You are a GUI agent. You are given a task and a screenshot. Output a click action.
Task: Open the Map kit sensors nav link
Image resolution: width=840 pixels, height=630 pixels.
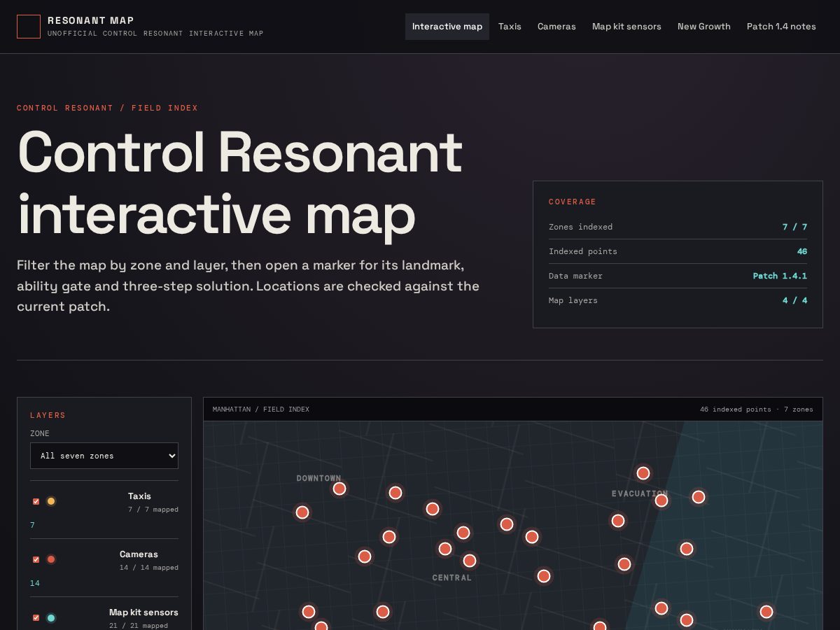click(626, 27)
